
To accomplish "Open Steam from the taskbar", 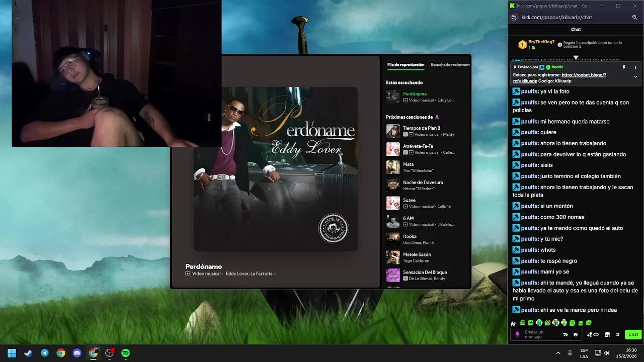I will (28, 353).
